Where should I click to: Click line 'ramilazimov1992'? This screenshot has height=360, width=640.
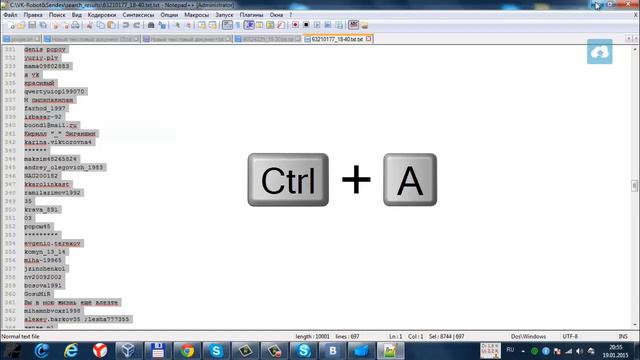[53, 193]
